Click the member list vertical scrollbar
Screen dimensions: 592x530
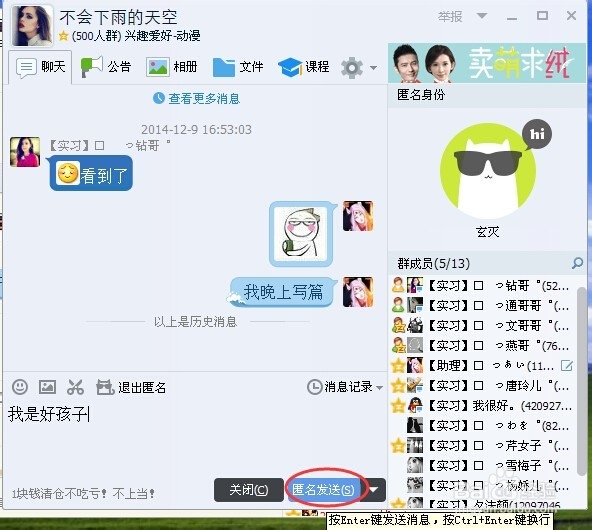[582, 381]
